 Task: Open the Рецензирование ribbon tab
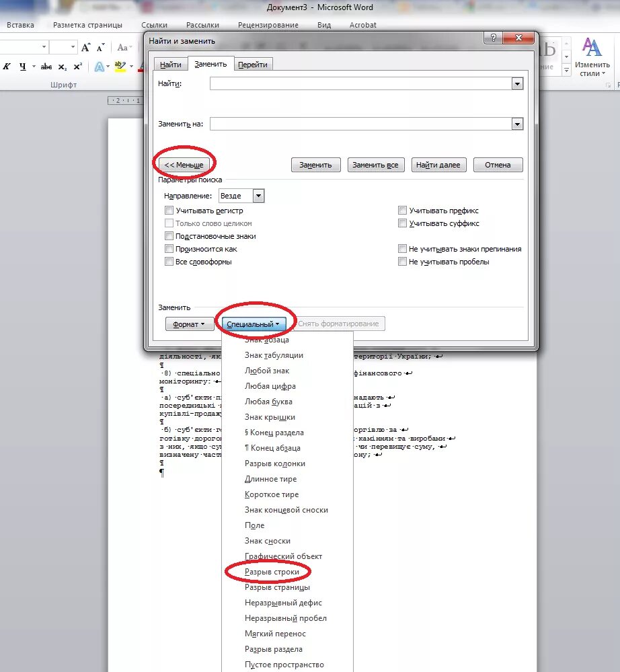click(x=268, y=25)
